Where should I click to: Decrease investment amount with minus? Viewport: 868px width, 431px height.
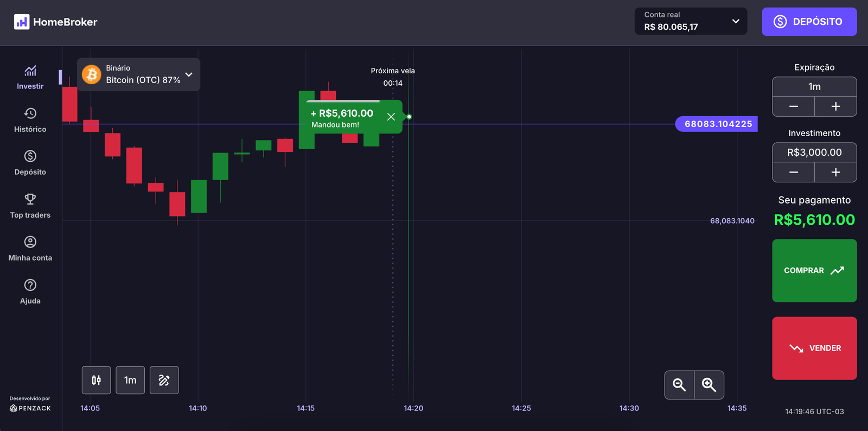coord(794,172)
